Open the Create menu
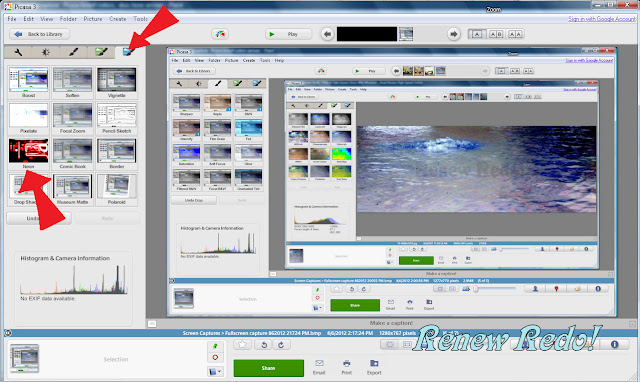The width and height of the screenshot is (640, 382). (118, 19)
